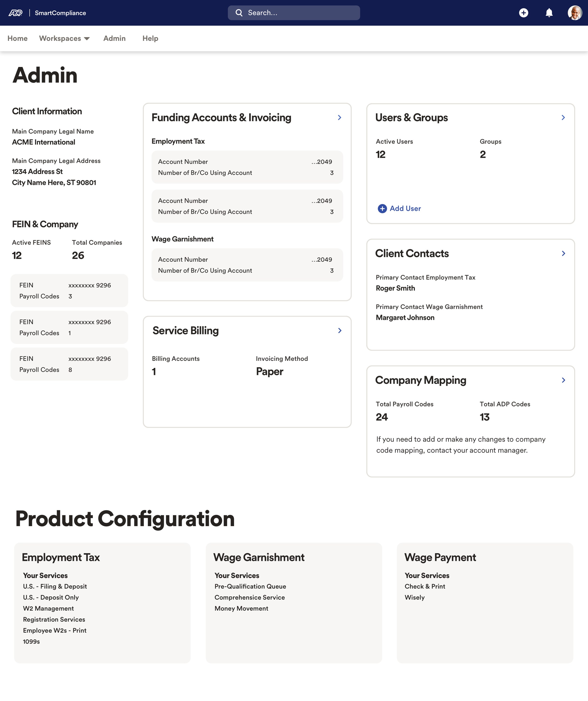Screen dimensions: 588x701
Task: Go to the Home nav item
Action: point(17,38)
